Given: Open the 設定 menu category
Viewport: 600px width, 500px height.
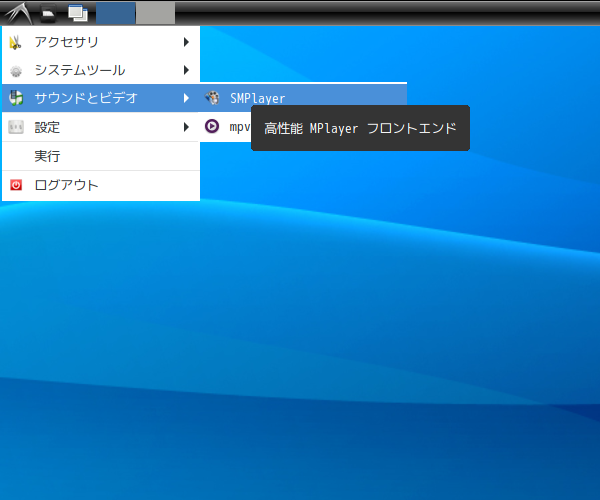Looking at the screenshot, I should (101, 127).
